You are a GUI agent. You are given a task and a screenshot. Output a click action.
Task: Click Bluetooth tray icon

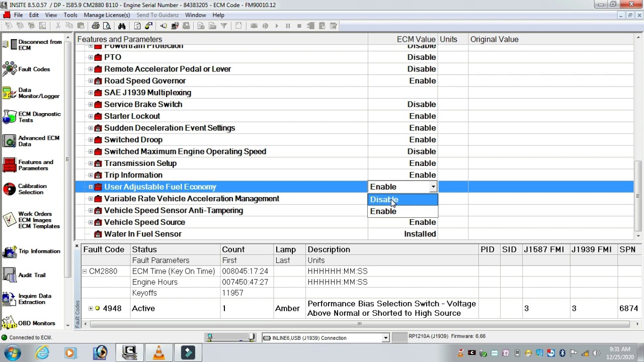(562, 353)
